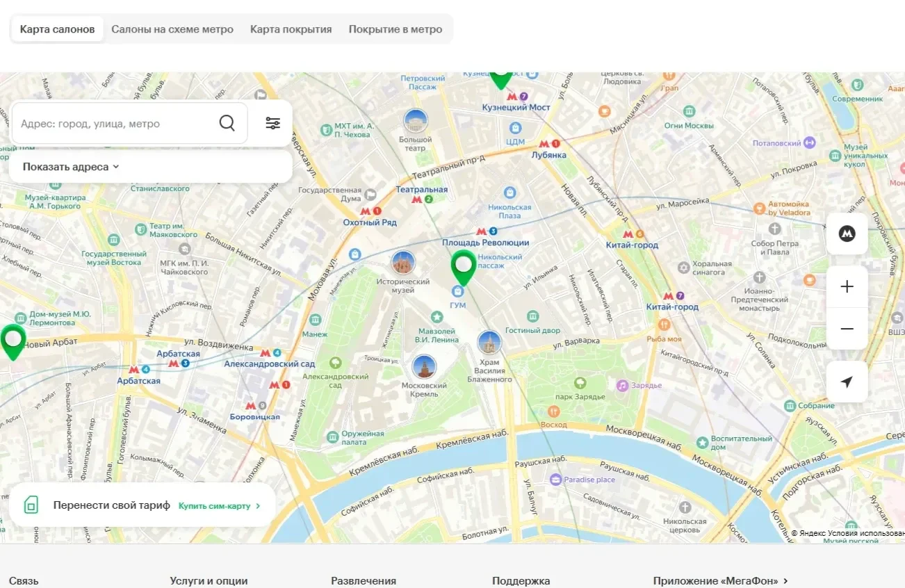This screenshot has width=905, height=588.
Task: Open the Карта покрытия tab
Action: click(x=291, y=29)
